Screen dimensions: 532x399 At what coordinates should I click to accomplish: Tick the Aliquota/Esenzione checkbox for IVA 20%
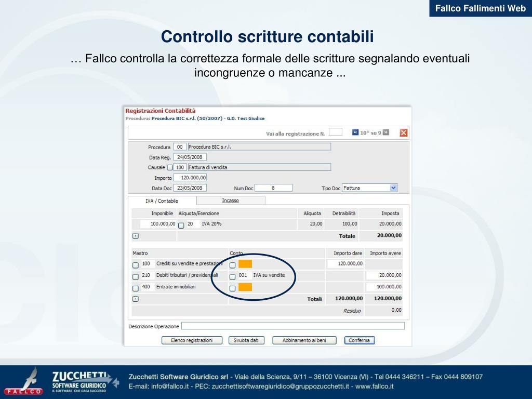point(181,225)
